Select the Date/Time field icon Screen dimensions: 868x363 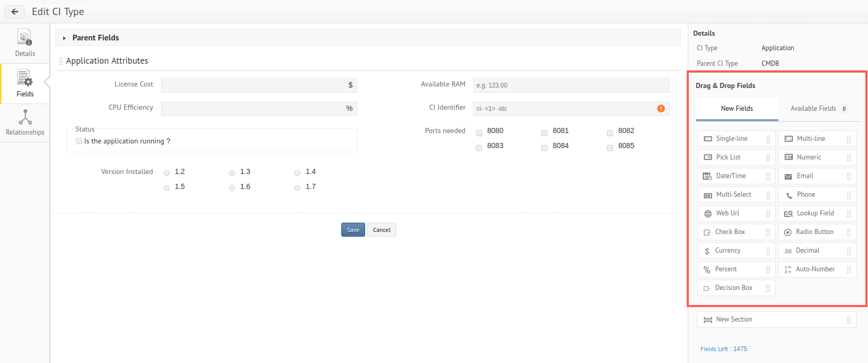(x=707, y=176)
